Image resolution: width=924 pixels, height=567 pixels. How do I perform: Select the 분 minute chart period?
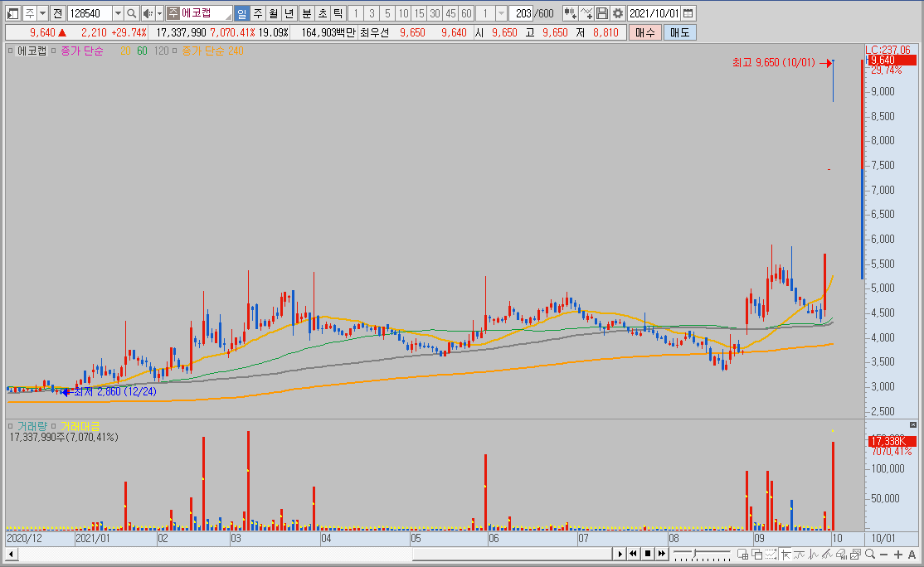click(x=306, y=13)
